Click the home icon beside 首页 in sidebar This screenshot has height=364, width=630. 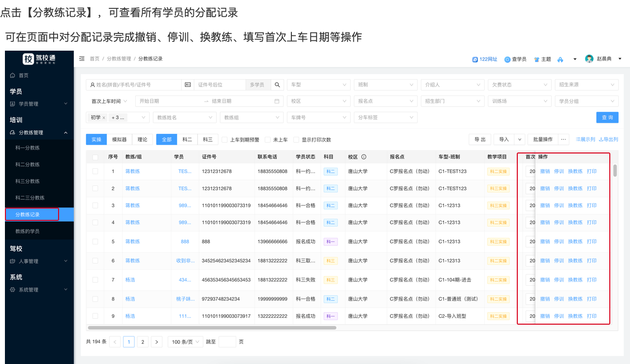[x=13, y=75]
